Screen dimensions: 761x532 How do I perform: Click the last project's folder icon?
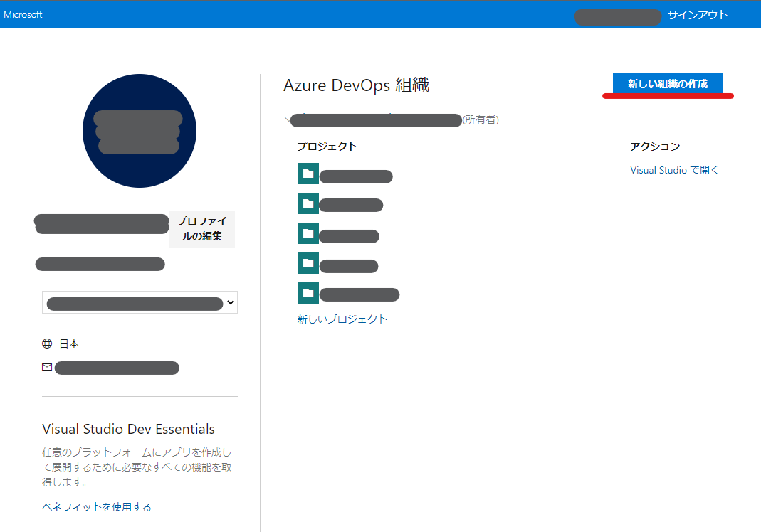308,294
